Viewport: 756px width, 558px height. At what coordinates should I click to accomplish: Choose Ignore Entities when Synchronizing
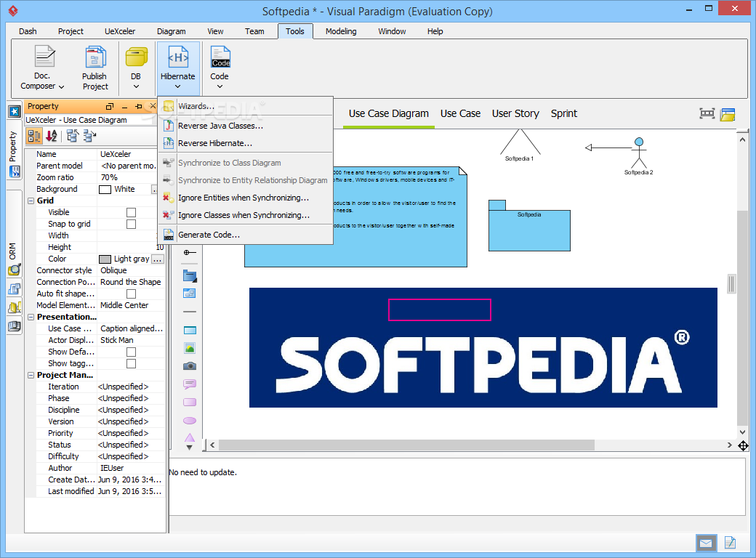tap(246, 198)
